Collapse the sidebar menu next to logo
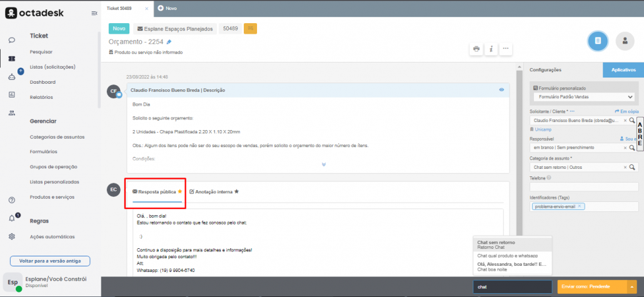The image size is (644, 297). click(x=94, y=13)
